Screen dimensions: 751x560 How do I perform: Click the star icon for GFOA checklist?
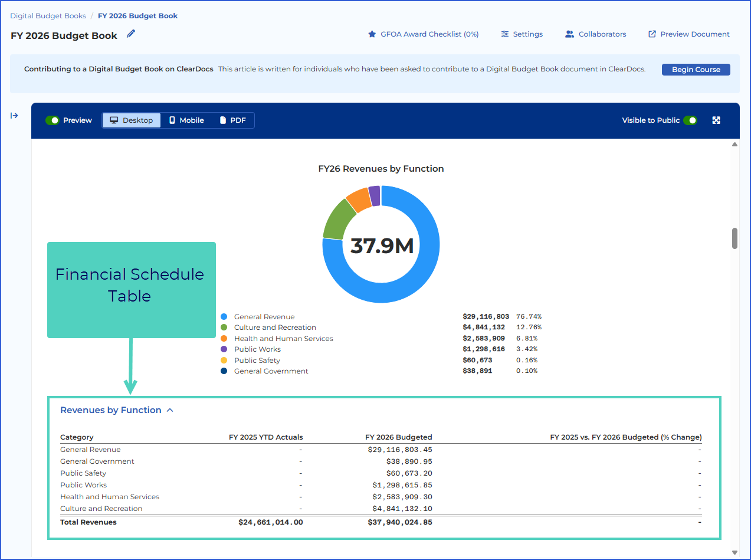[x=372, y=34]
